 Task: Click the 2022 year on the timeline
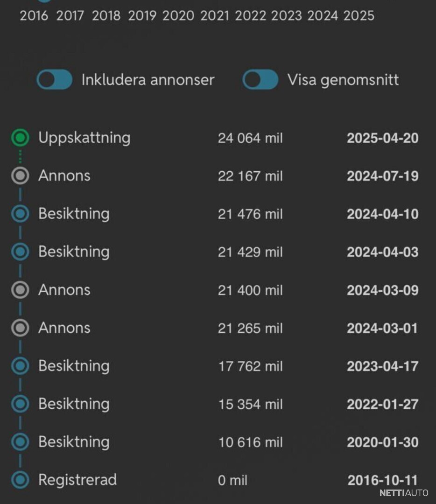pyautogui.click(x=251, y=16)
